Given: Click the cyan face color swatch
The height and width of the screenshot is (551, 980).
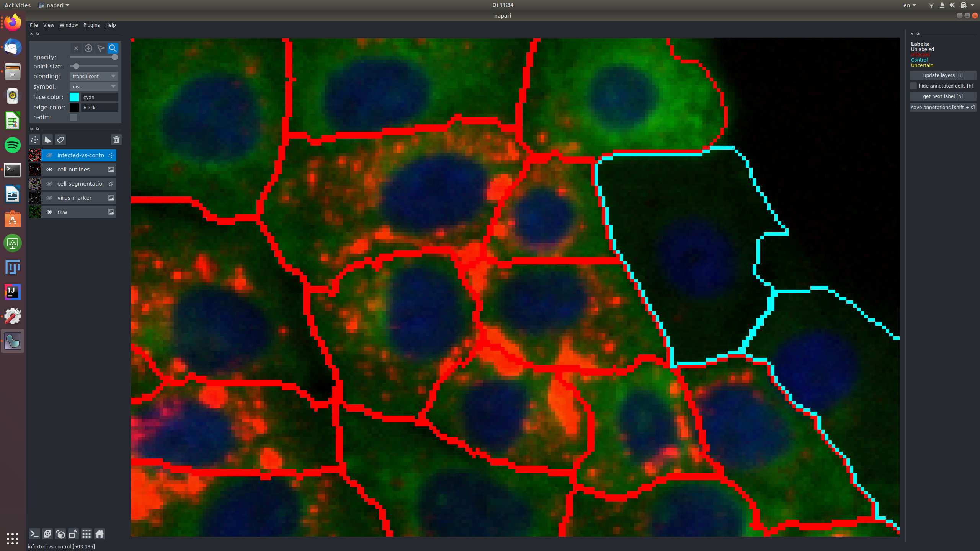Looking at the screenshot, I should point(74,97).
